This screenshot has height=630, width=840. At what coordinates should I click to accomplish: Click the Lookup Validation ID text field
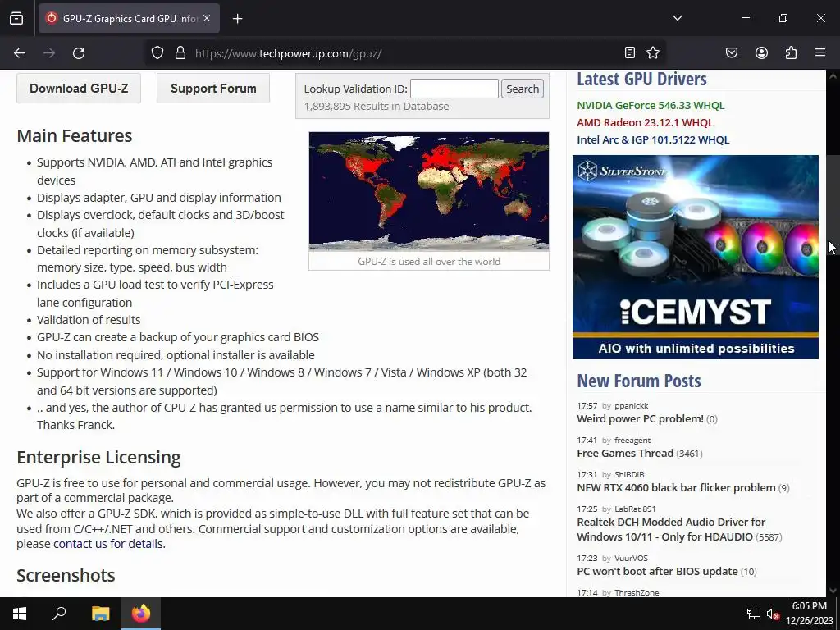[454, 89]
